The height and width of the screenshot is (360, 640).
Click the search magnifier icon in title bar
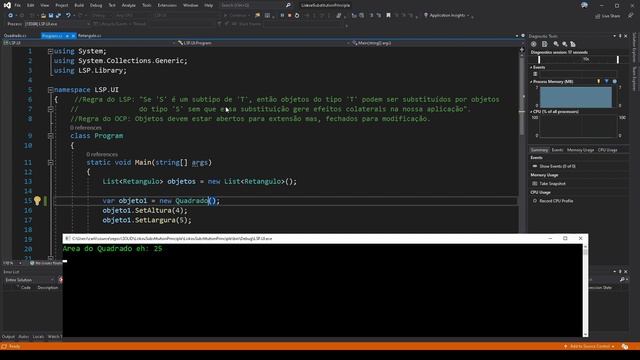(x=288, y=5)
